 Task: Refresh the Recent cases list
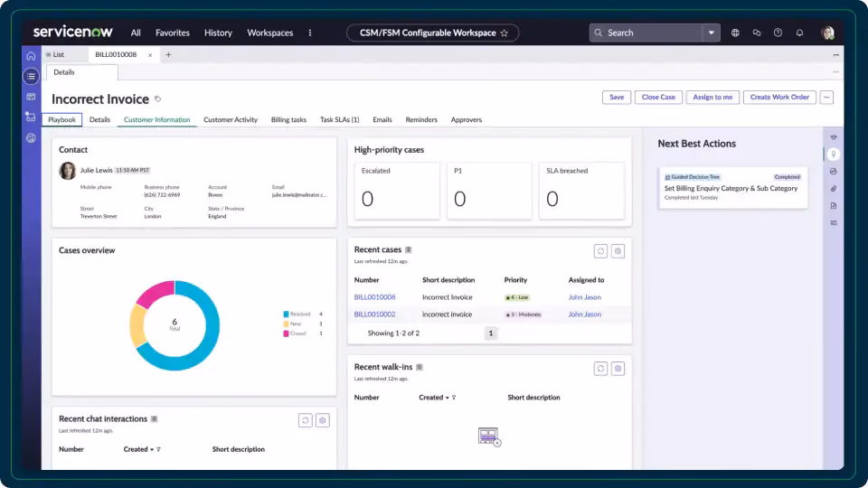[x=600, y=251]
